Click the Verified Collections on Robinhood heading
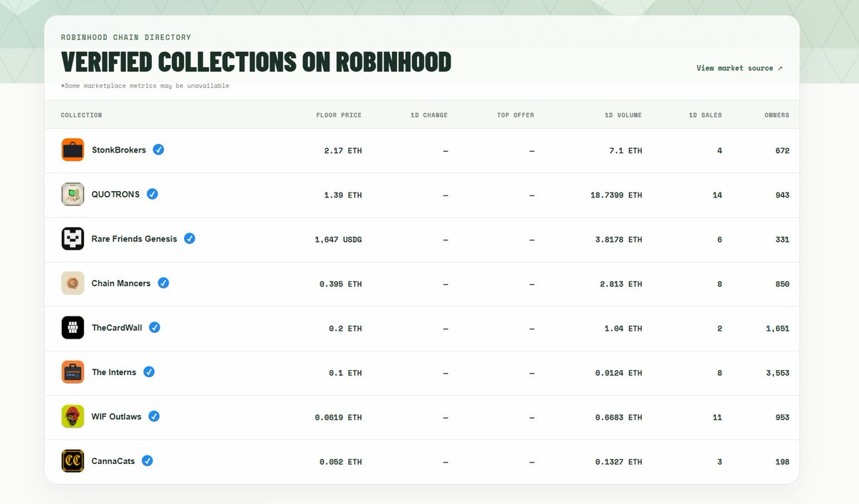 256,62
